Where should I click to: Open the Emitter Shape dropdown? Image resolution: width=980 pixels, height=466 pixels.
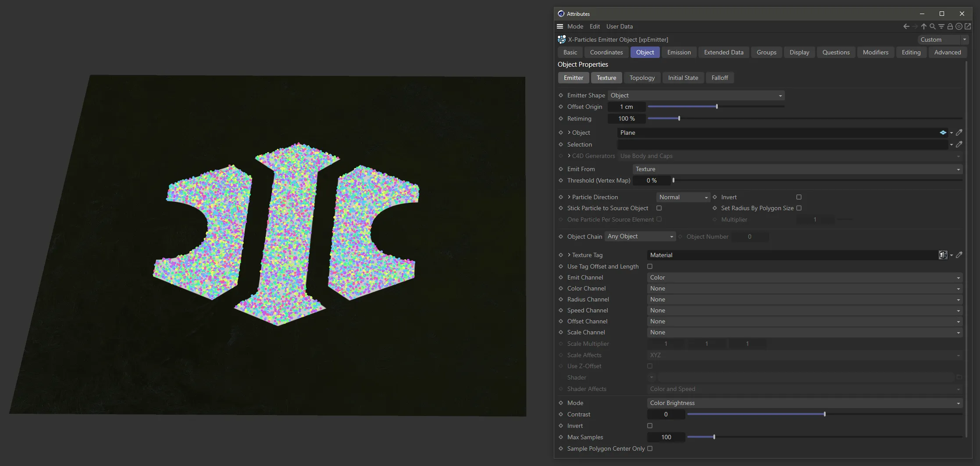(x=696, y=95)
